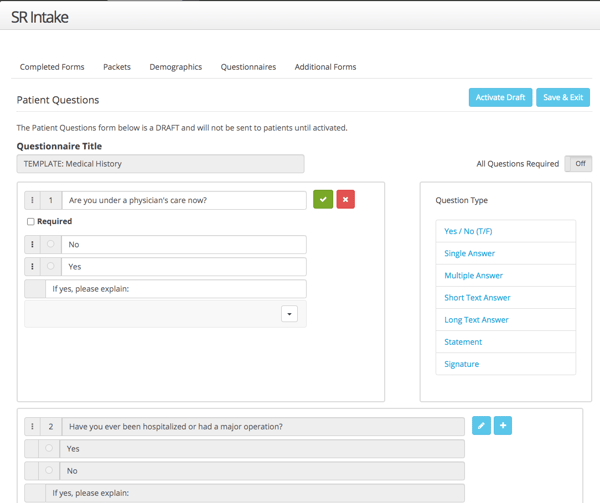Edit question 2 using the pencil icon

(x=481, y=426)
